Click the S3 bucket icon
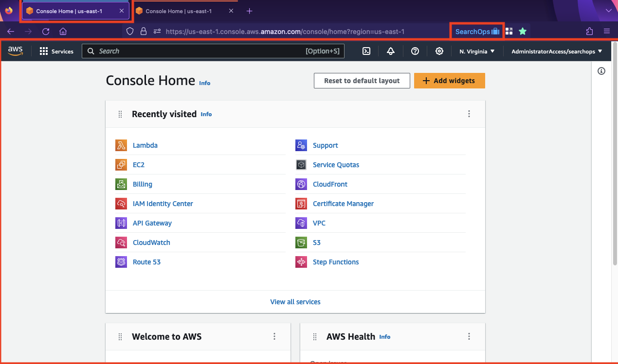 coord(301,243)
